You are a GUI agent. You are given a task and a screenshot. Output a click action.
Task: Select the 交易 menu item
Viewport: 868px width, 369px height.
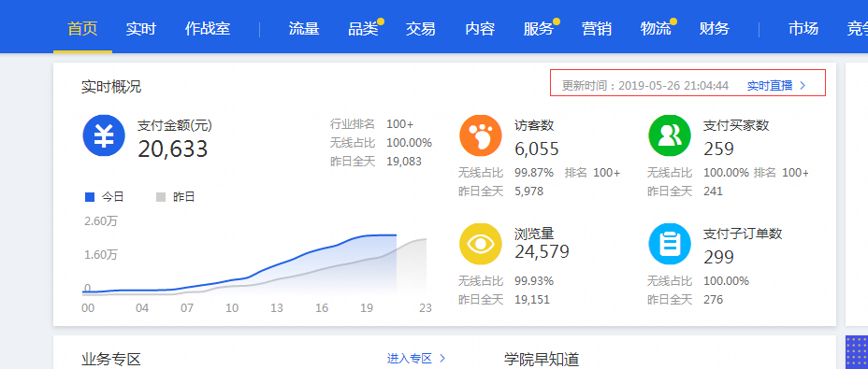(x=420, y=28)
